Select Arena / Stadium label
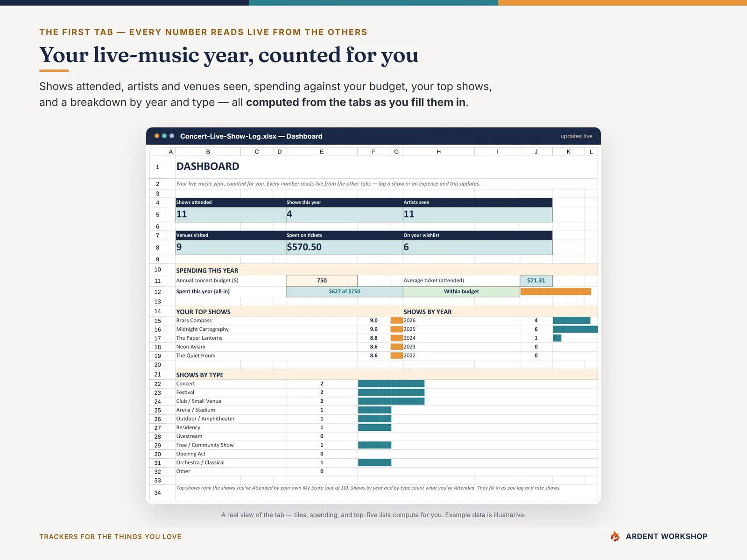Screen dimensions: 747x560 (x=196, y=410)
